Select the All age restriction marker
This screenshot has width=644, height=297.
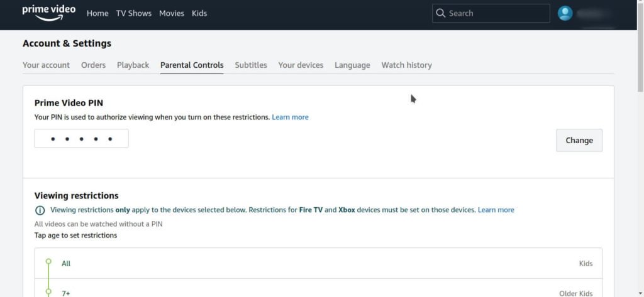coord(48,261)
